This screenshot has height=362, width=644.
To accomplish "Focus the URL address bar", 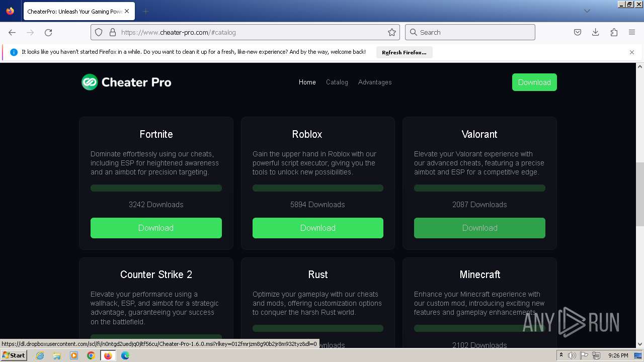I will [x=245, y=32].
